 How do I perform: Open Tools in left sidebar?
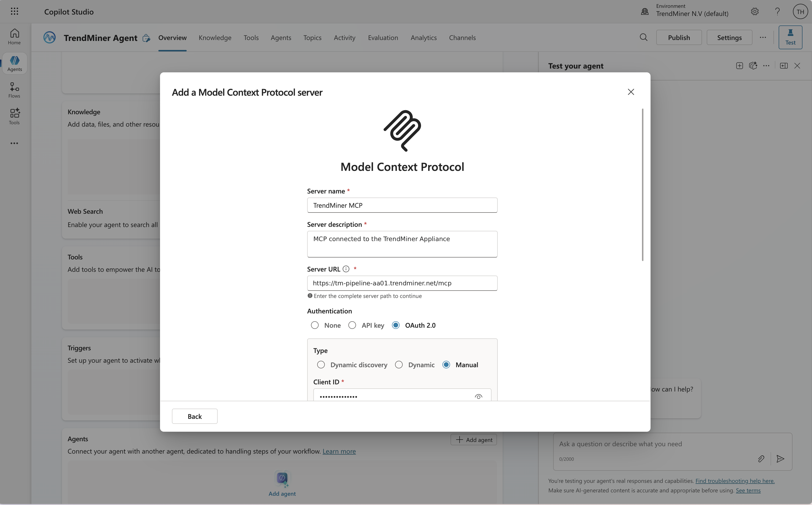[14, 117]
